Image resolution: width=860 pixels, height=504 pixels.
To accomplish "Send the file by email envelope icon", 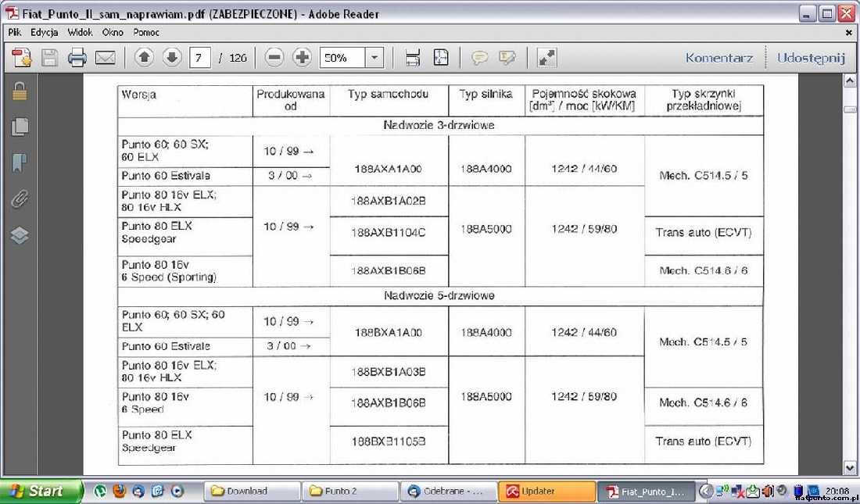I will click(106, 58).
